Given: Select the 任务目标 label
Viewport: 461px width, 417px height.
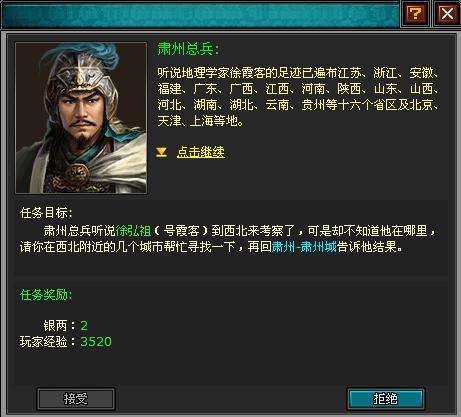Looking at the screenshot, I should [46, 213].
